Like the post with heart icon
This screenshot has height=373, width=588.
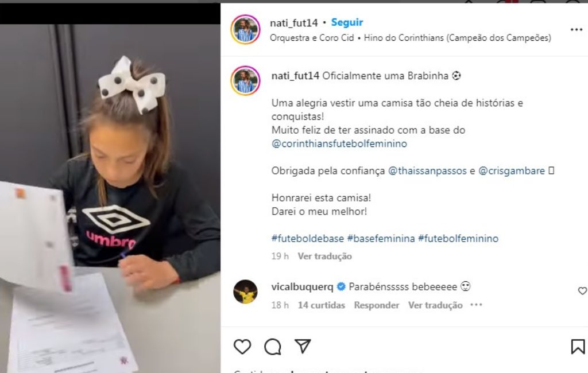coord(242,347)
